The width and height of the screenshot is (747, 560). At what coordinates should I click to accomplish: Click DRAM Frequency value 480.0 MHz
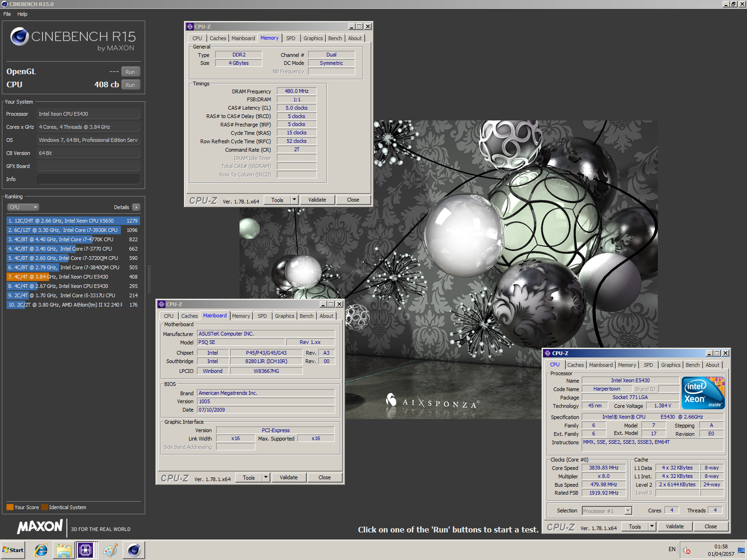coord(296,91)
